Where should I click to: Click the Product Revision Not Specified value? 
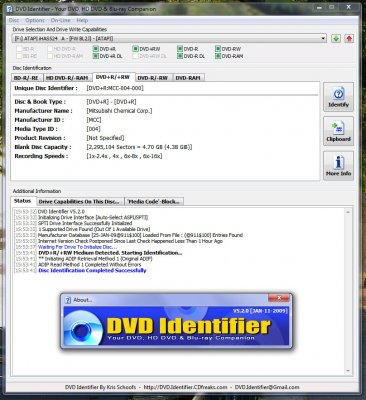[x=105, y=138]
